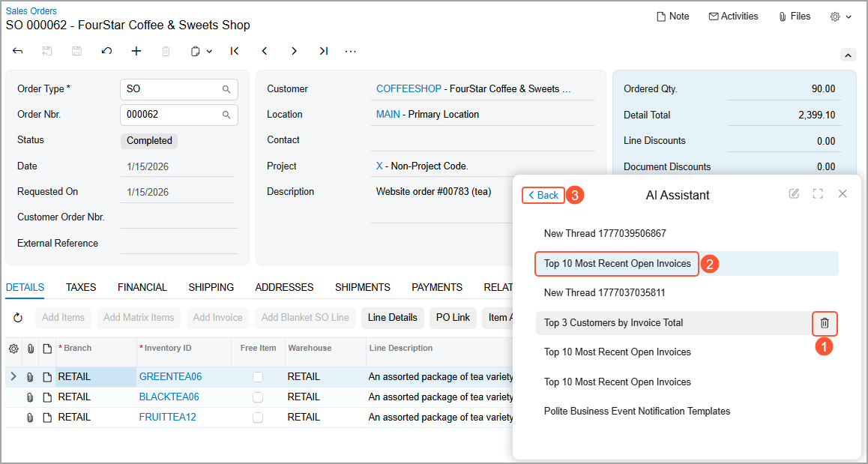The height and width of the screenshot is (464, 868).
Task: Click the Customer Order Nbr. field
Action: 179,217
